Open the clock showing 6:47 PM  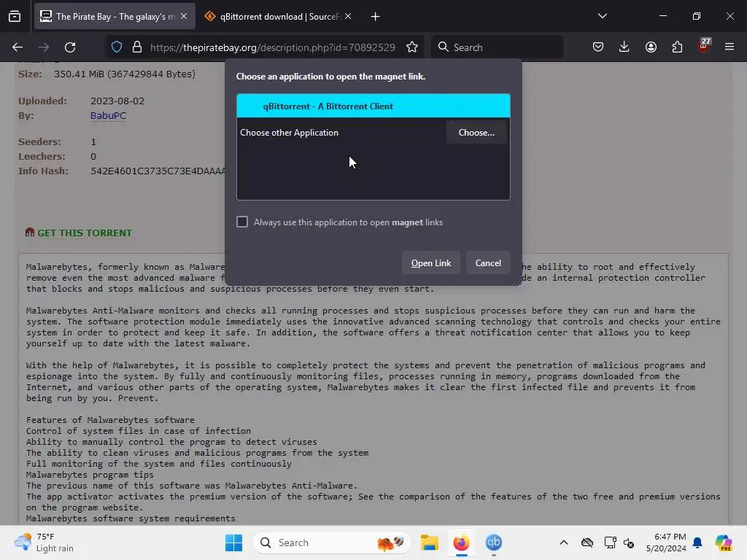pyautogui.click(x=666, y=542)
